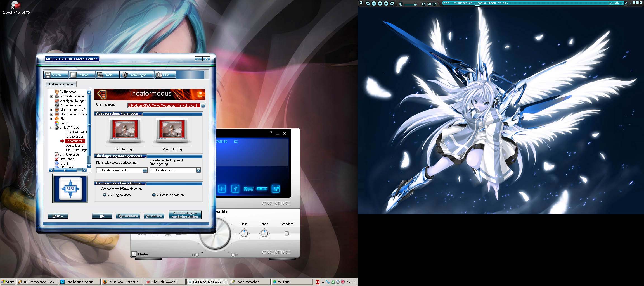Image resolution: width=644 pixels, height=286 pixels.
Task: Click the Avivo Video film reel icon
Action: click(x=57, y=127)
